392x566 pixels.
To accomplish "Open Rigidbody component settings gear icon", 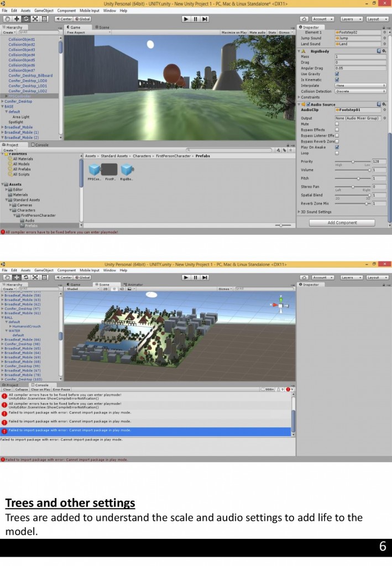I will pos(385,51).
